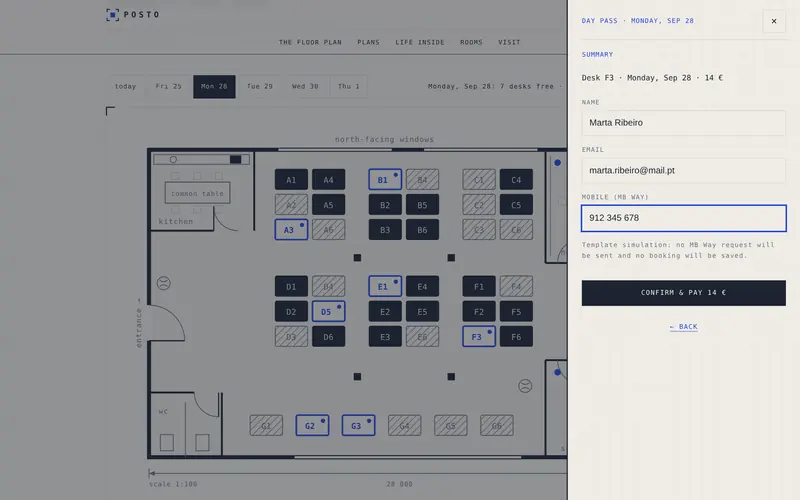Select free desk G3

(x=359, y=425)
